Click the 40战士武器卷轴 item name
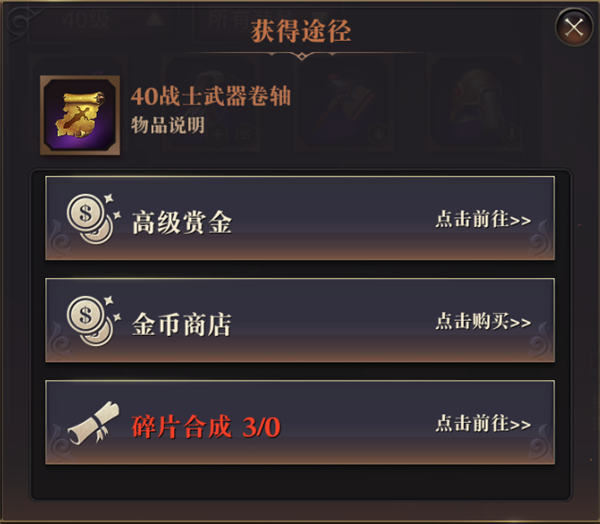Image resolution: width=600 pixels, height=524 pixels. click(211, 96)
